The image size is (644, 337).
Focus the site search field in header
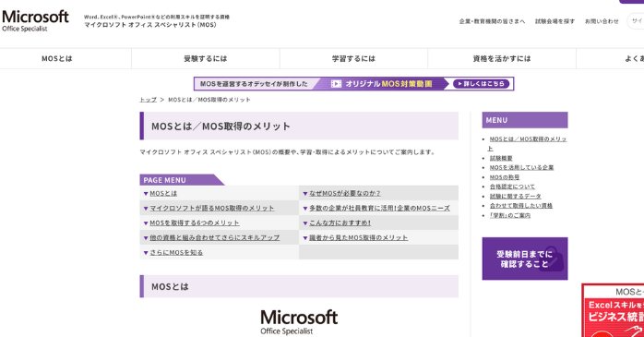(x=636, y=21)
